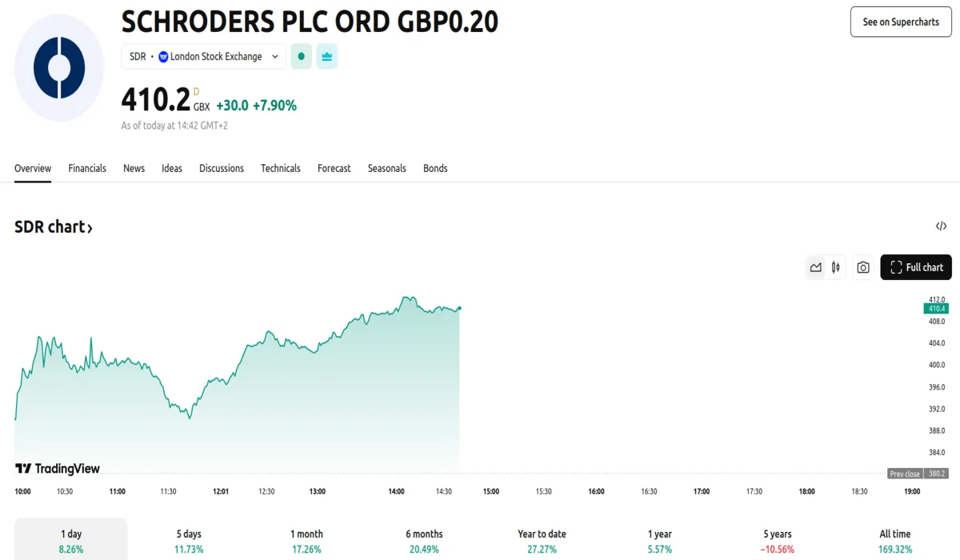Expand the SDR London Stock Exchange dropdown

point(204,57)
